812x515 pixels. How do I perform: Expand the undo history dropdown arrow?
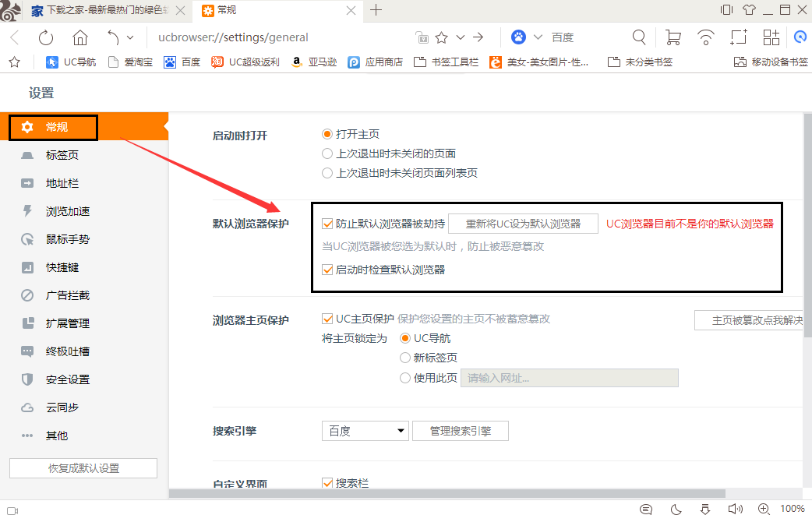pos(129,37)
